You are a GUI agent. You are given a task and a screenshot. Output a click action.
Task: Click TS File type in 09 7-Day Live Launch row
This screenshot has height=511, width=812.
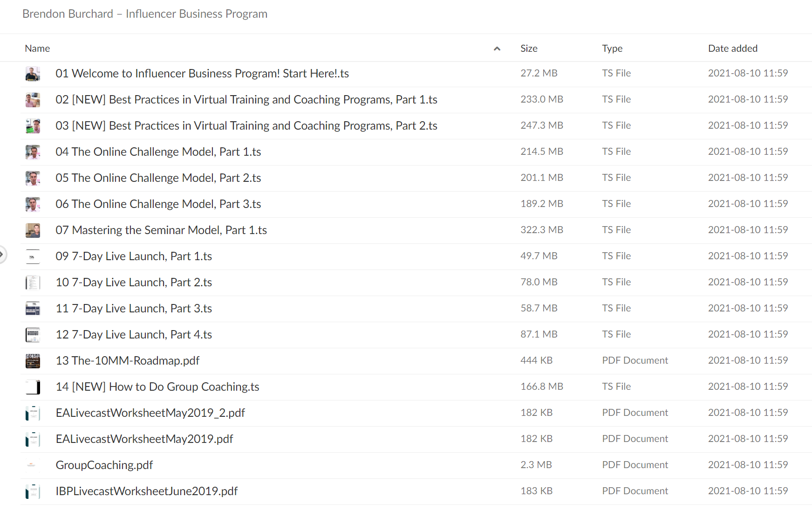[616, 256]
